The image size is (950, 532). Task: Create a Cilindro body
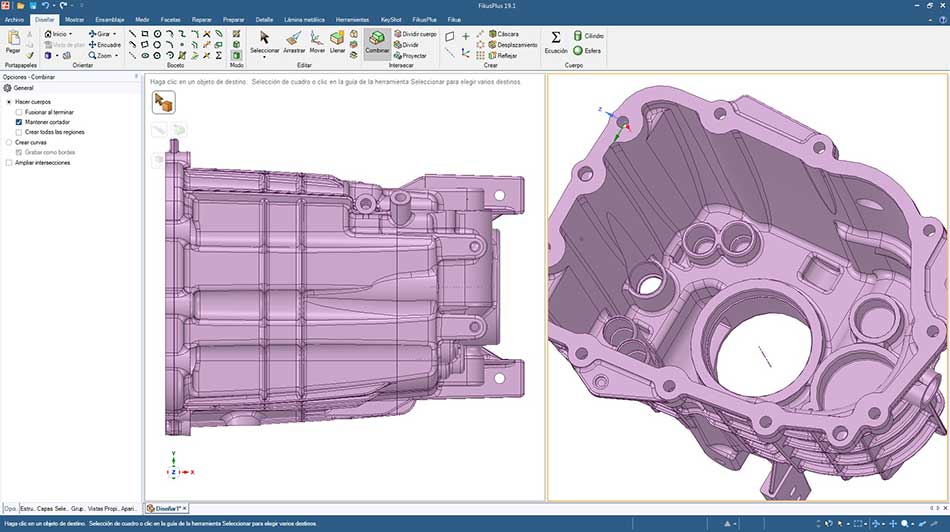(588, 36)
